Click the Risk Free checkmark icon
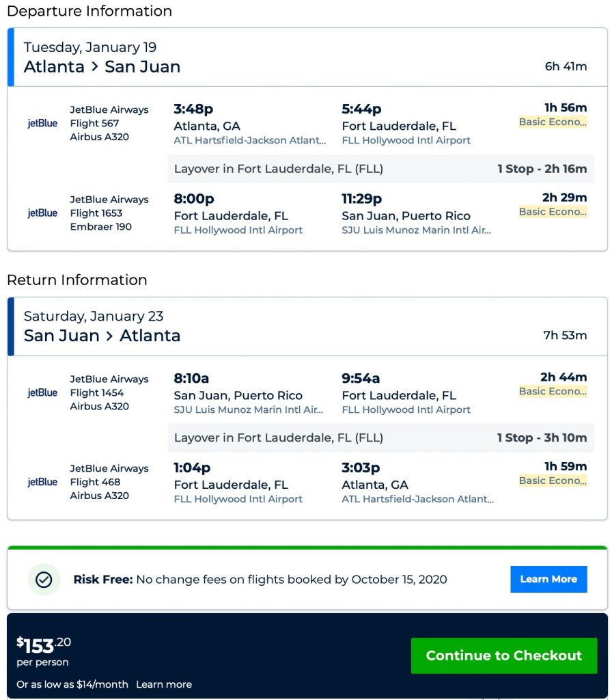Screen dimensions: 610x700 coord(44,580)
